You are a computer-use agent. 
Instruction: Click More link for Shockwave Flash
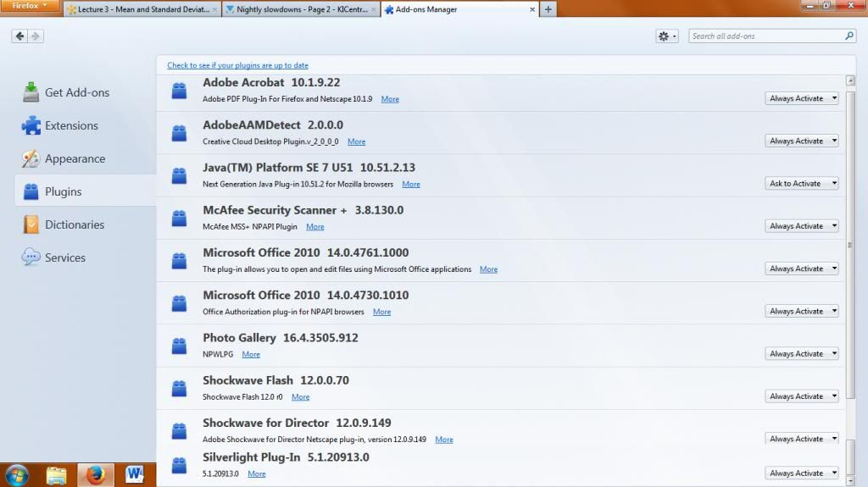(301, 397)
